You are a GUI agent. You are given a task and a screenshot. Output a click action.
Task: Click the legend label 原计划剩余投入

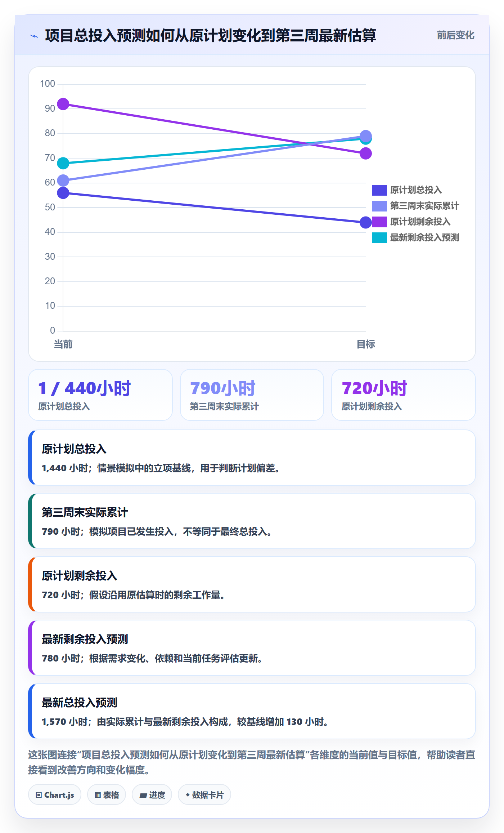pyautogui.click(x=420, y=222)
